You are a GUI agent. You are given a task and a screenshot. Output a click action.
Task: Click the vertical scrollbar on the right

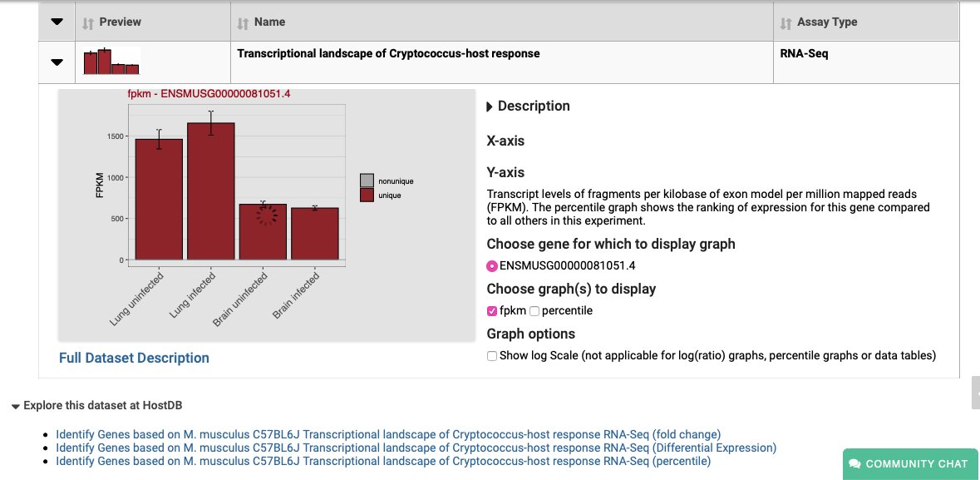click(x=974, y=391)
